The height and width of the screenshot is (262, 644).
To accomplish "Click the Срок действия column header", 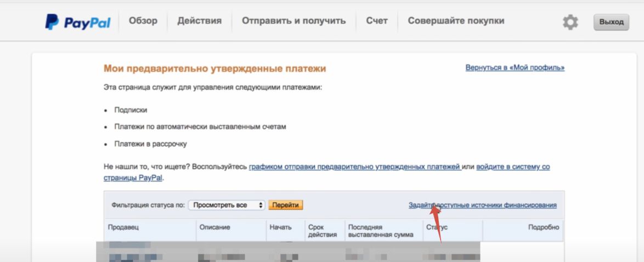I will pyautogui.click(x=319, y=231).
